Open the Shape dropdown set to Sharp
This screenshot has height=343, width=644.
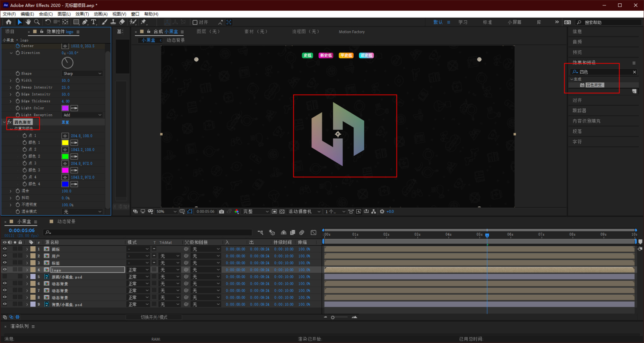(82, 74)
